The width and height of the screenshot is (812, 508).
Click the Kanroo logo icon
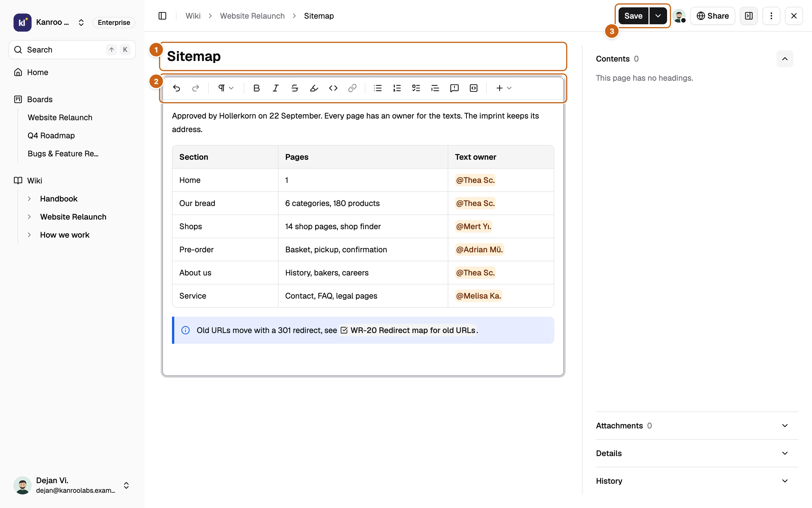point(23,23)
